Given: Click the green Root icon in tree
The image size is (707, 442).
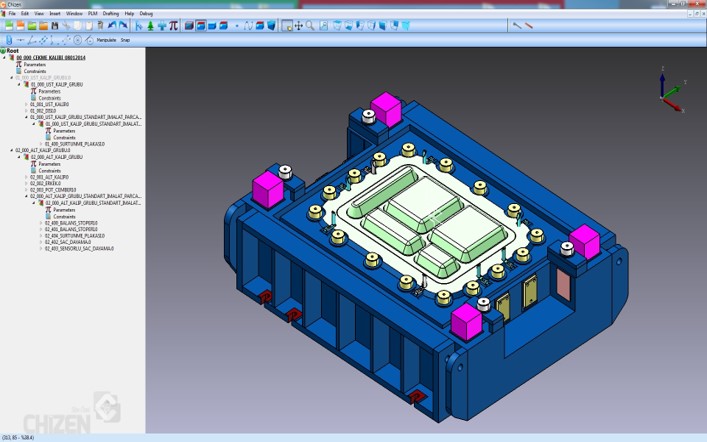Looking at the screenshot, I should (3, 51).
